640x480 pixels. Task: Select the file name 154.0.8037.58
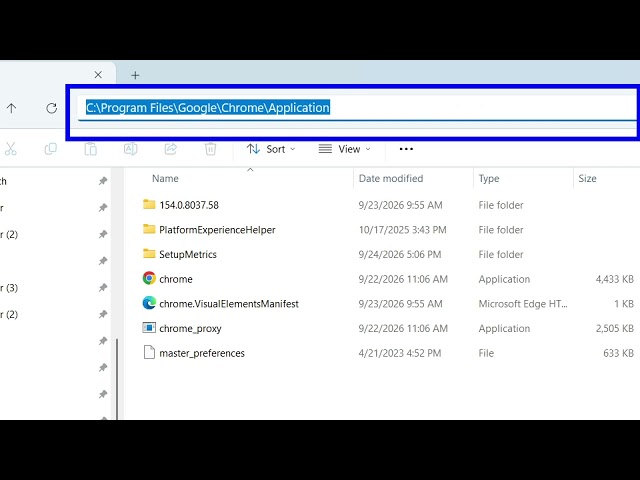[189, 205]
